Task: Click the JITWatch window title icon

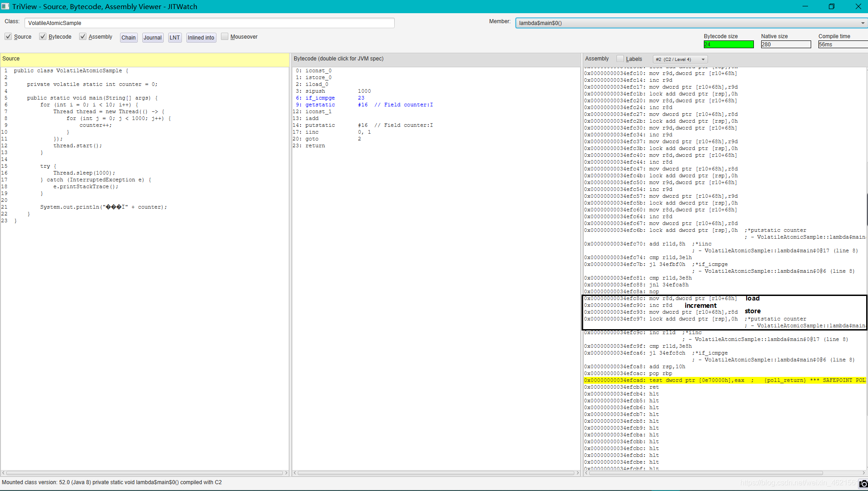Action: 5,6
